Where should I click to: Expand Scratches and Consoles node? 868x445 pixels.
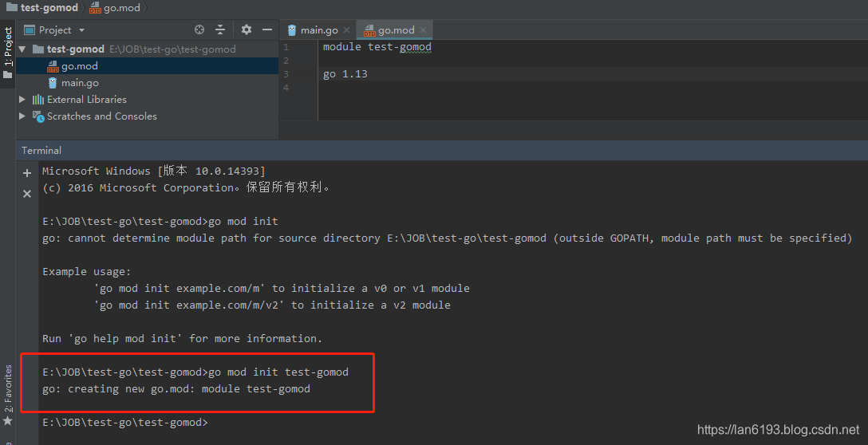tap(22, 116)
